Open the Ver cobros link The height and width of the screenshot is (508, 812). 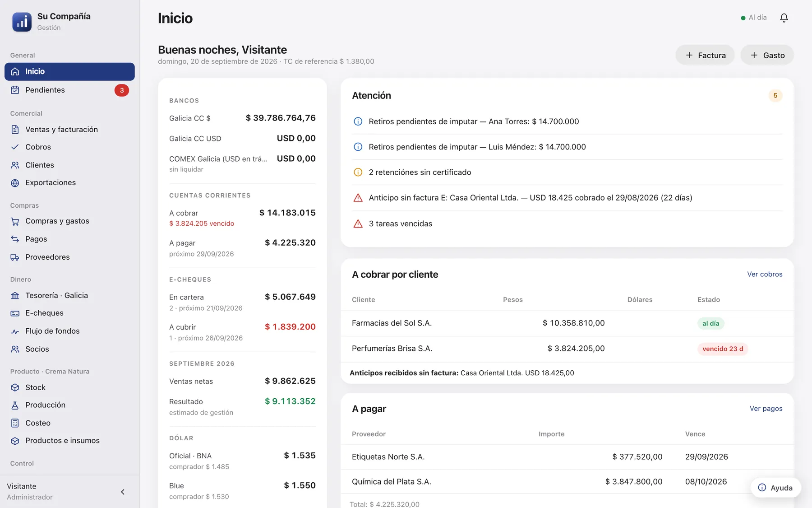tap(765, 274)
